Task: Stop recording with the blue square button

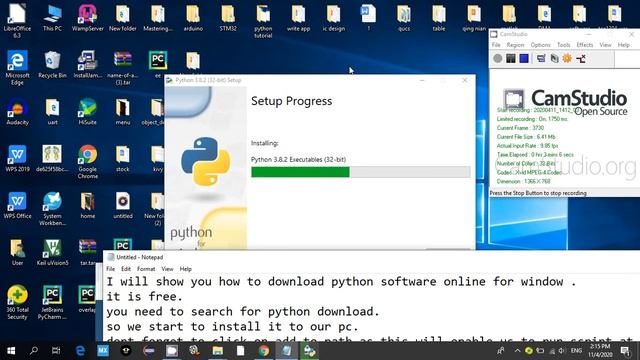Action: point(524,58)
